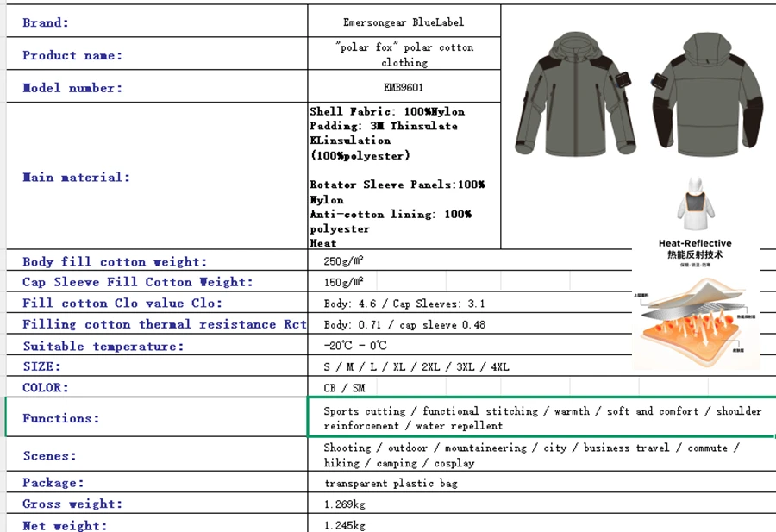Select the Main material description cell
776x532 pixels.
(404, 176)
